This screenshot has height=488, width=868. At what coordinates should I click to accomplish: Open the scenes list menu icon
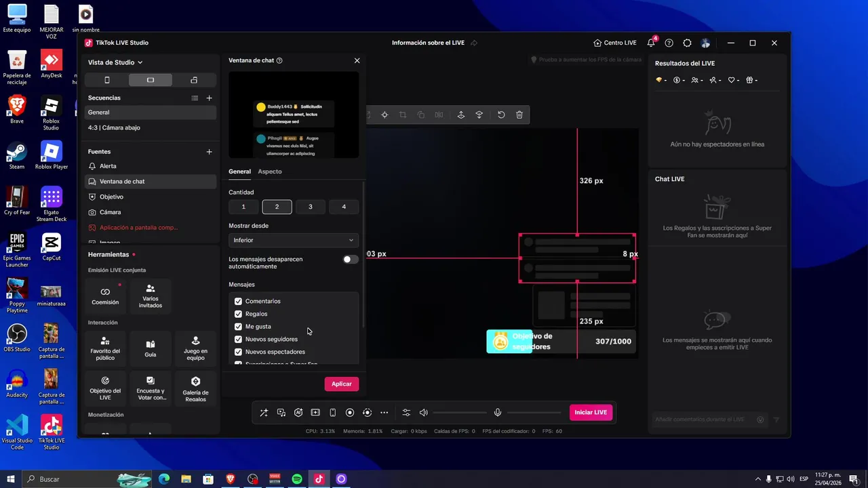point(195,98)
